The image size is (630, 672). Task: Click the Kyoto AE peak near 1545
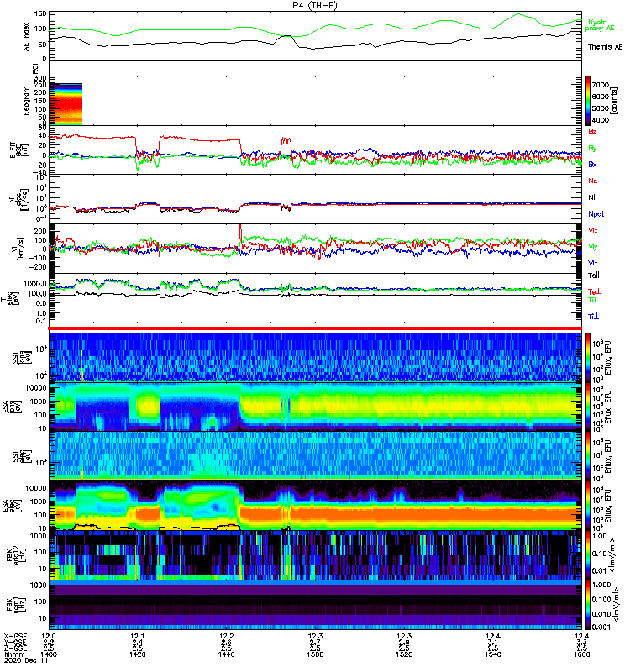pos(518,14)
